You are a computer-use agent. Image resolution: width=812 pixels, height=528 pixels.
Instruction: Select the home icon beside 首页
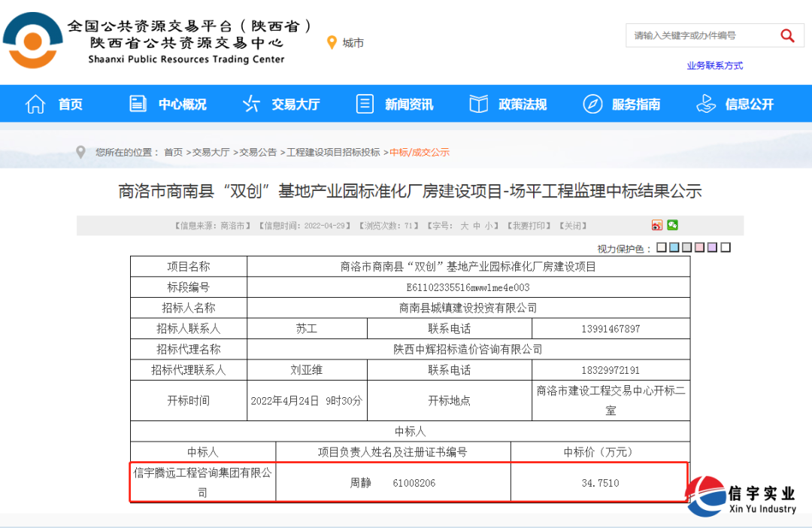35,104
